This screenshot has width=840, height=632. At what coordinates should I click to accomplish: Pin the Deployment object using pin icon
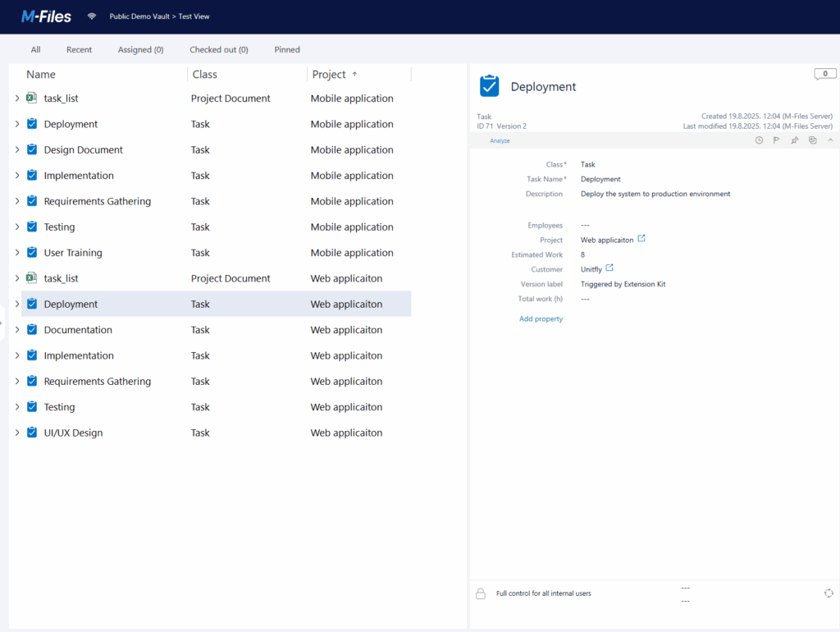tap(794, 140)
